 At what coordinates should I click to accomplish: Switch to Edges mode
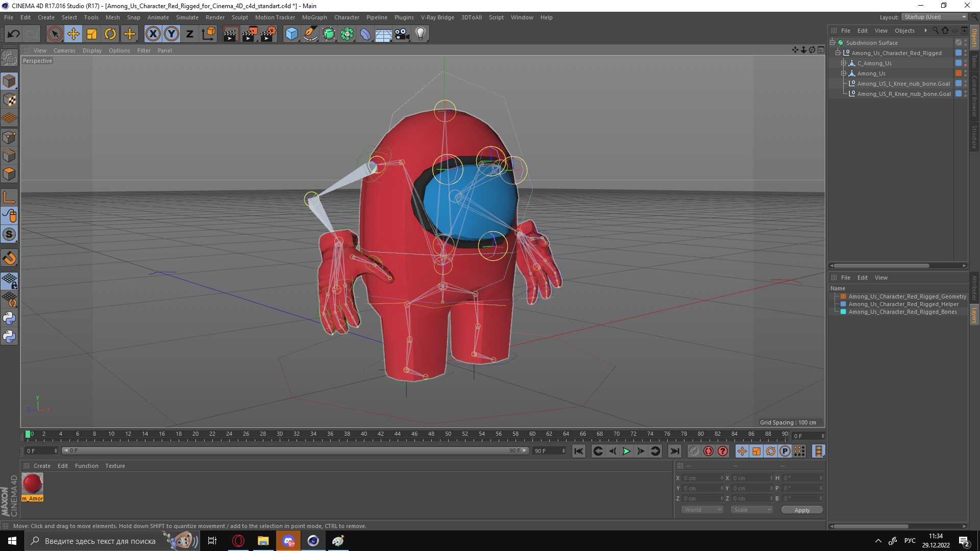(9, 156)
